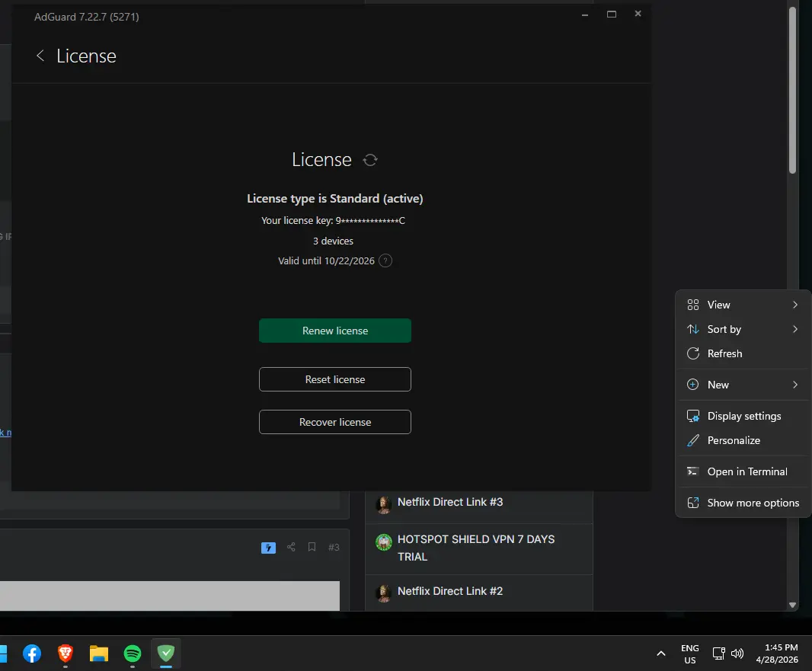Click avatar beside HOTSPOT SHIELD VPN thread
This screenshot has height=671, width=812.
(384, 542)
